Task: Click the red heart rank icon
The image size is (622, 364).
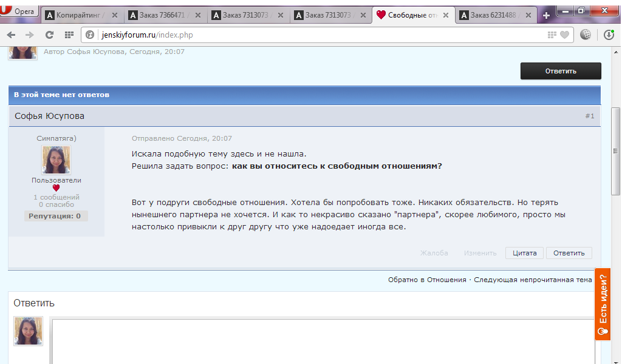Action: click(x=56, y=188)
